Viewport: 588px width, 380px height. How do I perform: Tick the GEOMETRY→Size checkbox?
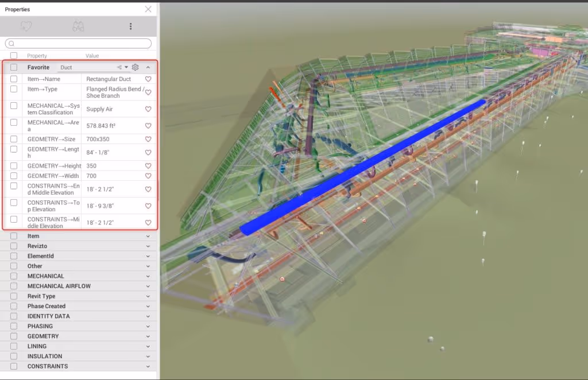click(14, 139)
